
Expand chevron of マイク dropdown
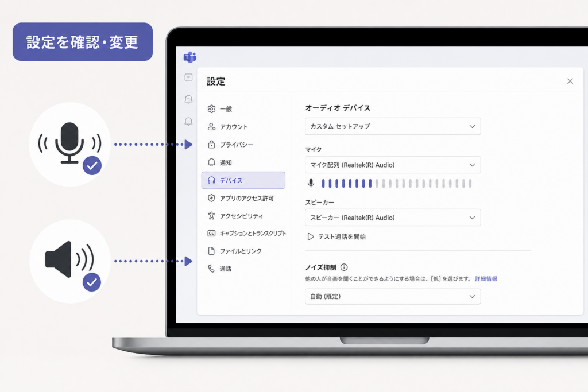coord(472,165)
